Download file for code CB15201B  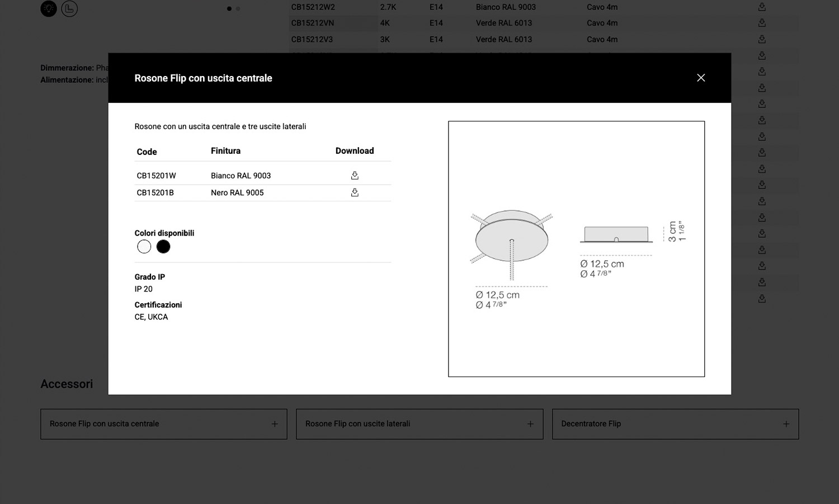pyautogui.click(x=355, y=192)
